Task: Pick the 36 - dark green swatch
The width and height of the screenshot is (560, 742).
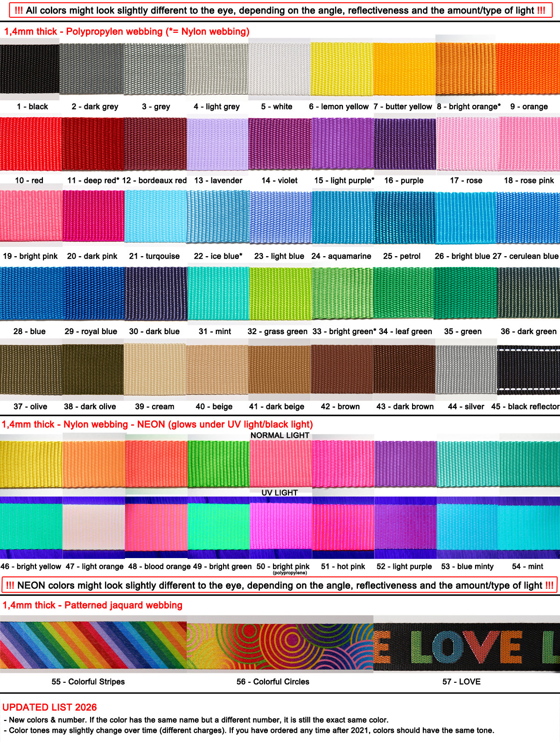Action: tap(528, 293)
